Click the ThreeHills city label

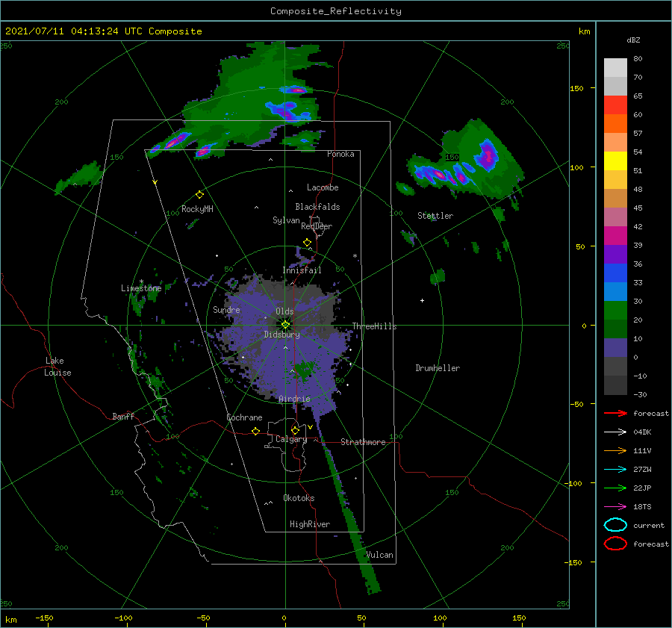coord(375,326)
